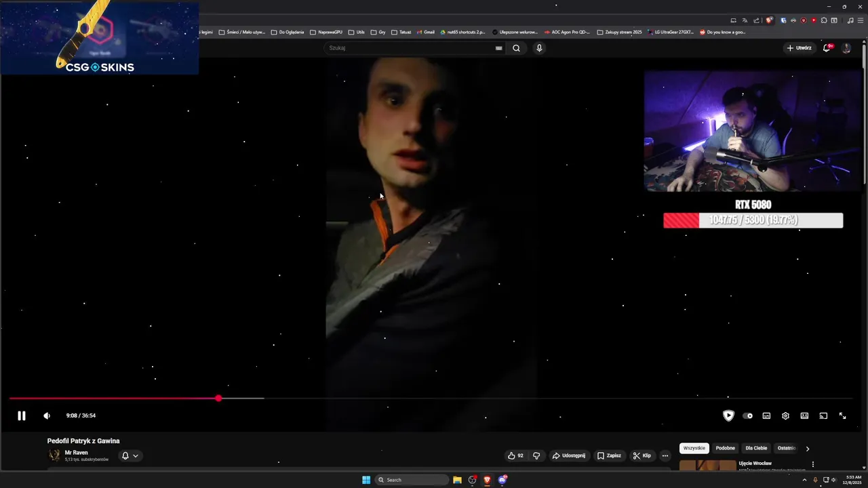Open the Do Oglądania bookmark folder

coord(287,32)
